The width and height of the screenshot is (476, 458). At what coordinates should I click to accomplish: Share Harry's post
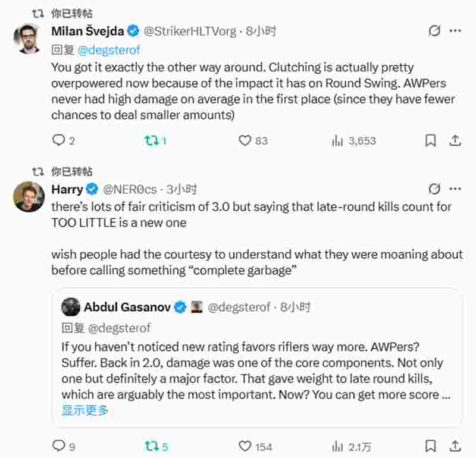pos(455,446)
